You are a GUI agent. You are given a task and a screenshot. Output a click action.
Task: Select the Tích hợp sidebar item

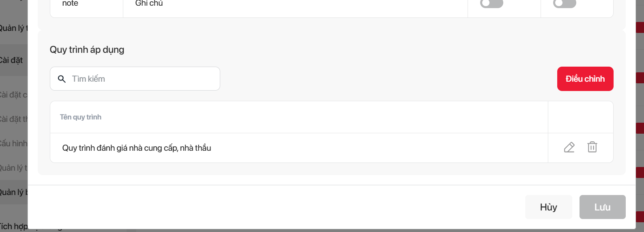coord(14,226)
